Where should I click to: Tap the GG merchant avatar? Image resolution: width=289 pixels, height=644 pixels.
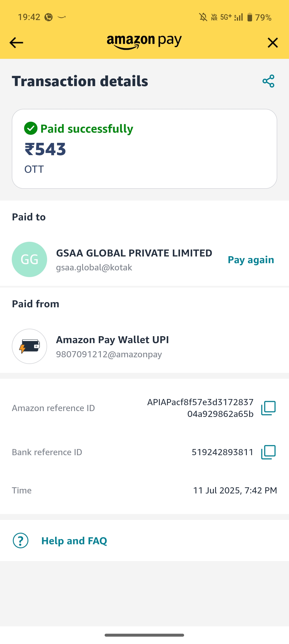point(29,259)
